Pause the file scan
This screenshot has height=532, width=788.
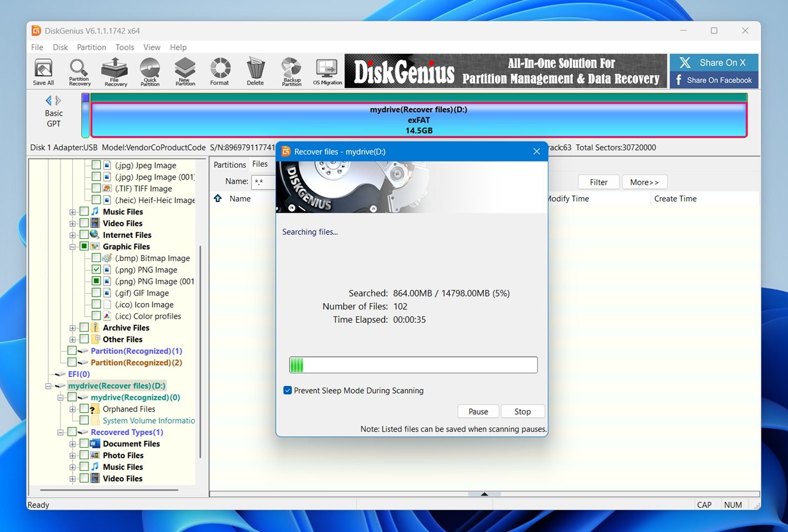point(478,411)
